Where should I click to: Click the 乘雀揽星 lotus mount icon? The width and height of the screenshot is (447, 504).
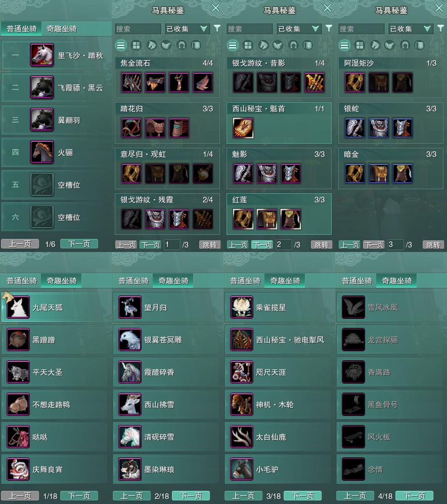click(242, 307)
